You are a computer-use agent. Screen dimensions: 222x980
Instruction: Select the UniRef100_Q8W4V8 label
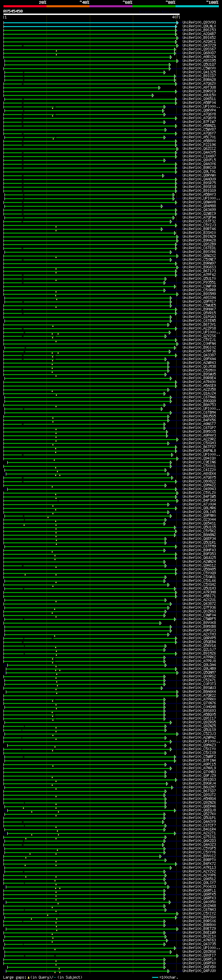[199, 202]
